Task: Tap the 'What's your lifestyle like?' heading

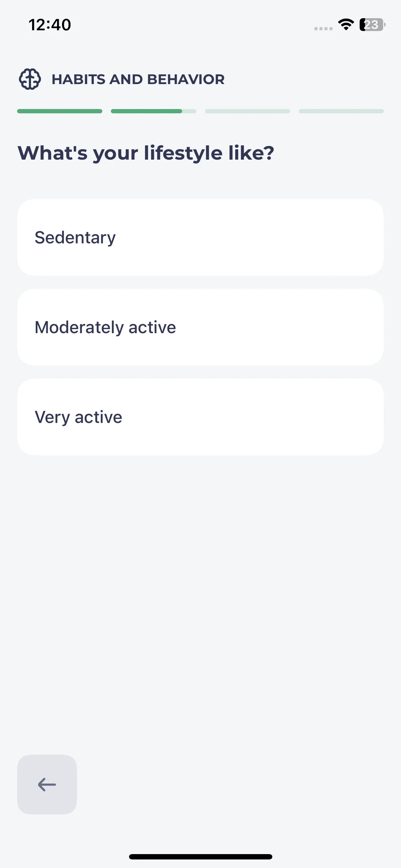Action: click(146, 153)
